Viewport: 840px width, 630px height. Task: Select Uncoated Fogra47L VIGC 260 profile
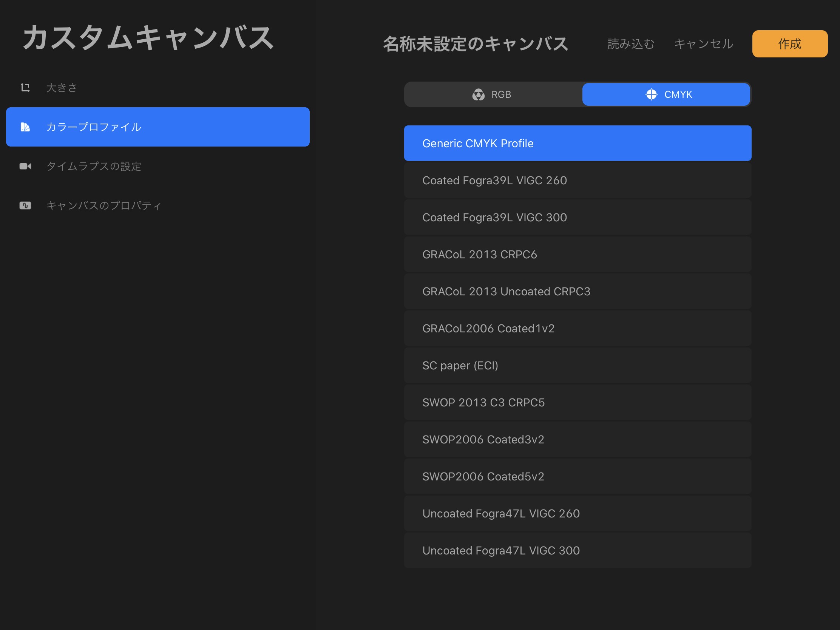[x=577, y=513]
